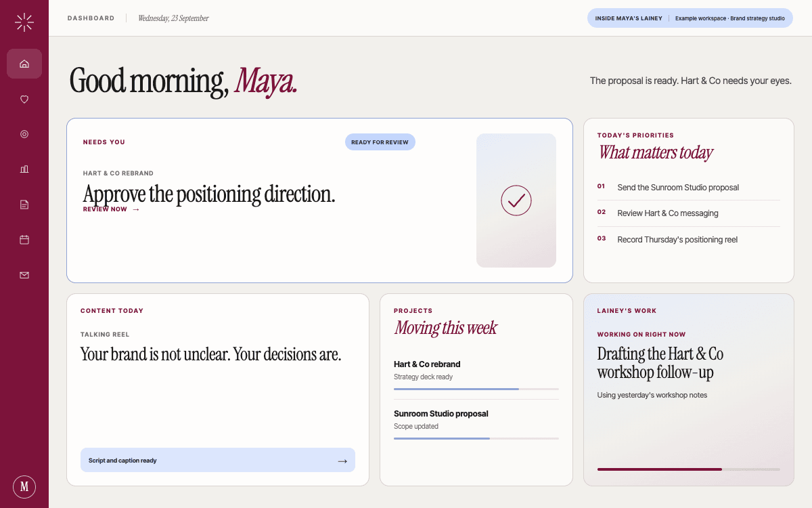Select the Dashboard header label
The image size is (812, 508).
pyautogui.click(x=91, y=18)
